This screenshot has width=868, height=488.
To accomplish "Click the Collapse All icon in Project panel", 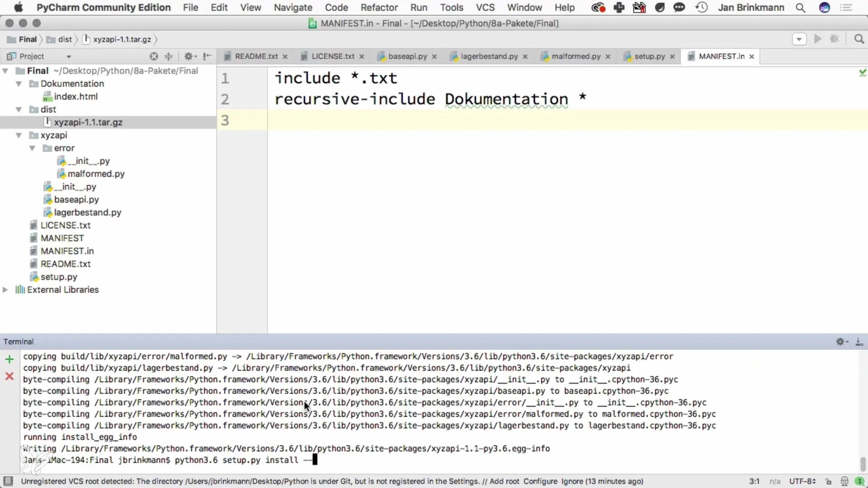I will tap(169, 56).
